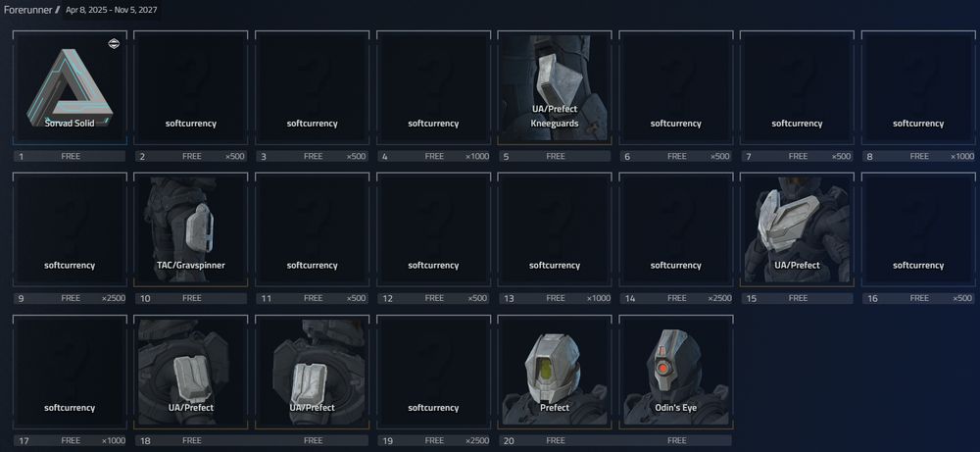Open the softcurrency x1000 reward at tier 8
The image size is (980, 452).
click(918, 87)
